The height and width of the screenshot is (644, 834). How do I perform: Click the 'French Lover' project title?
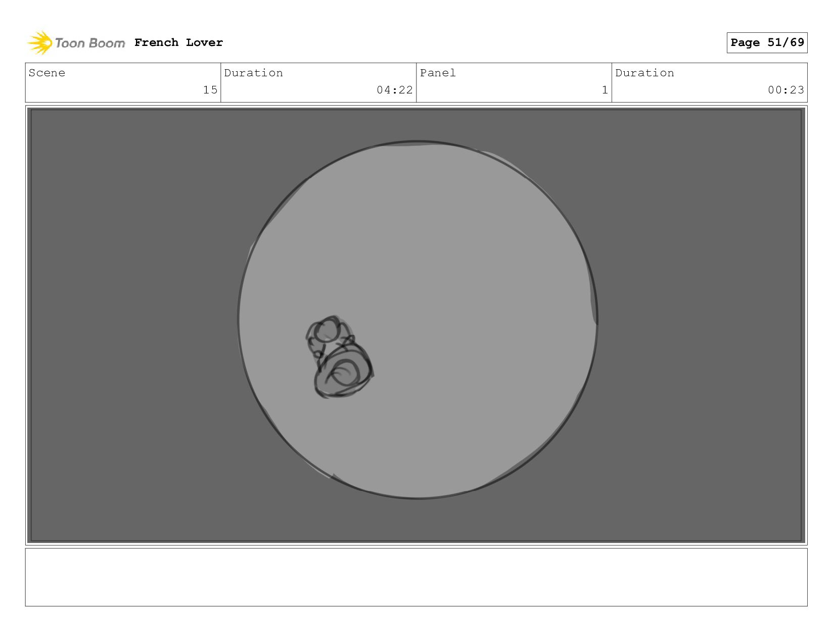click(x=178, y=42)
